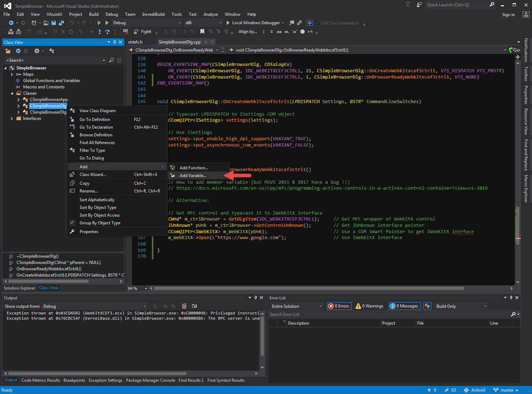Toggle the 0 Warnings filter
The image size is (532, 394).
370,306
